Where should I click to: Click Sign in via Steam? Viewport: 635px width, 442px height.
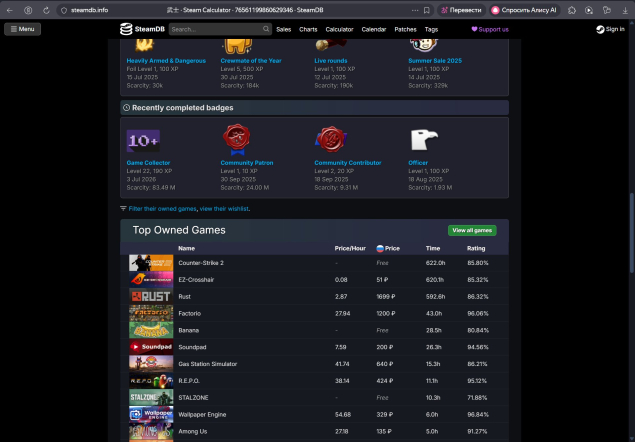(610, 29)
